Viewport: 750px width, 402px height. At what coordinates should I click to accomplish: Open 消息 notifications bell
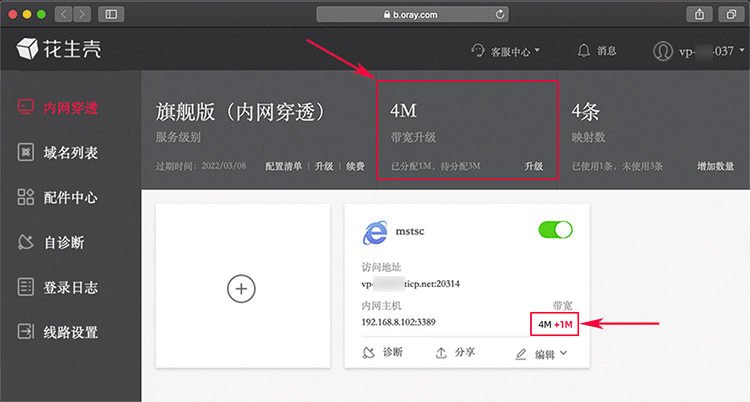(597, 50)
